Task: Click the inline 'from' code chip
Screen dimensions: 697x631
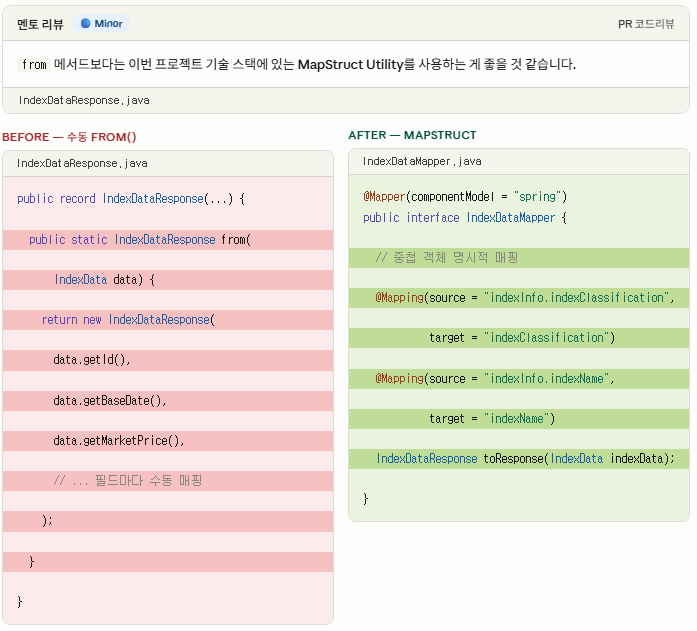Action: 34,65
